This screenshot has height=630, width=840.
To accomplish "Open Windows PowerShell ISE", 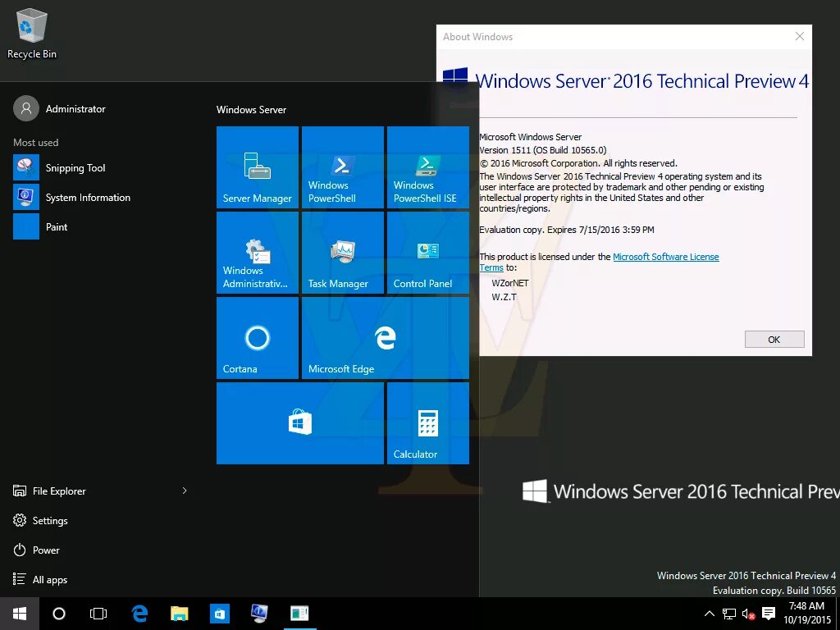I will pyautogui.click(x=427, y=167).
